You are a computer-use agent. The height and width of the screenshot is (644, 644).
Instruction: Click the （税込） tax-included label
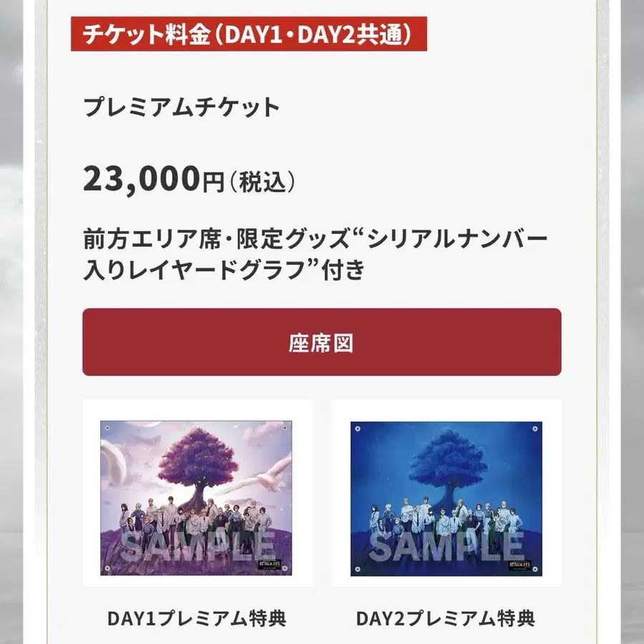263,182
